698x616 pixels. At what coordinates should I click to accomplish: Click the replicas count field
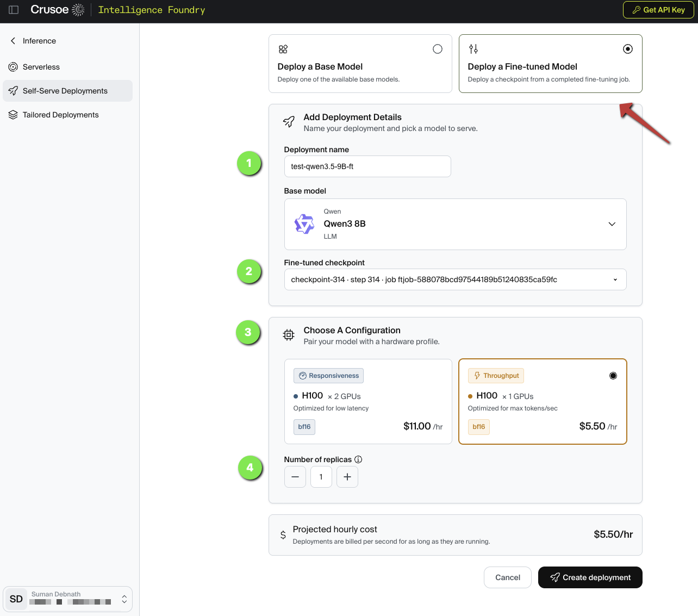tap(321, 477)
